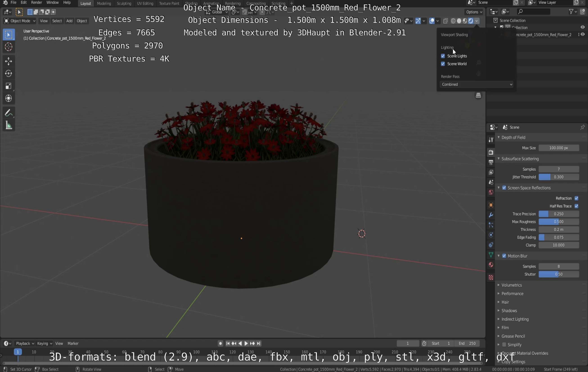Choose the Measure tool

coord(9,126)
